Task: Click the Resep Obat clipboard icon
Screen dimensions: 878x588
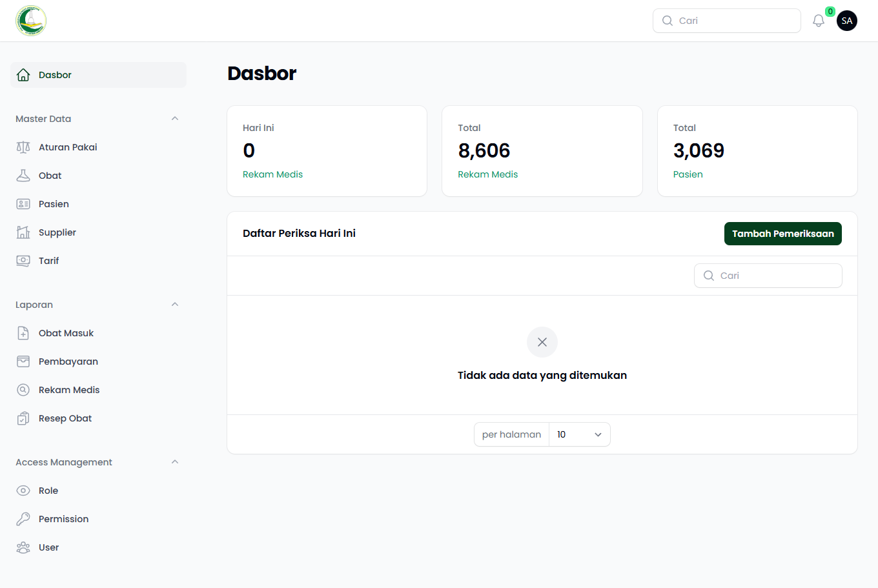Action: coord(23,418)
